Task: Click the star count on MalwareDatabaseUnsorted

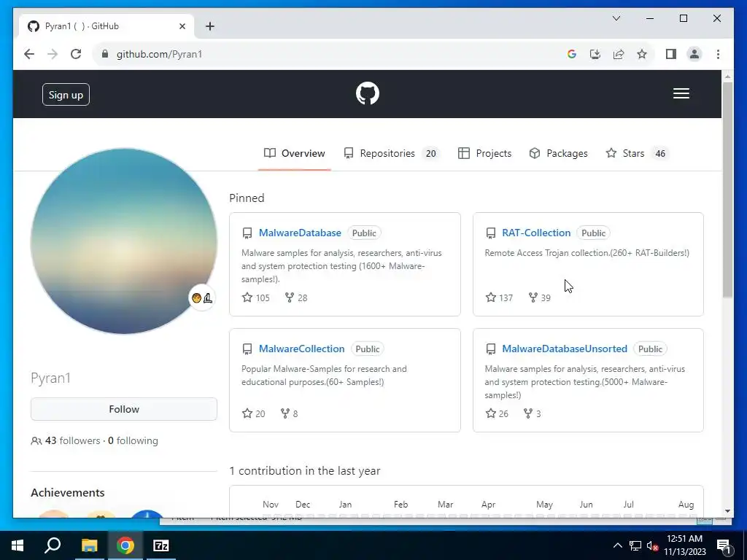Action: (497, 413)
